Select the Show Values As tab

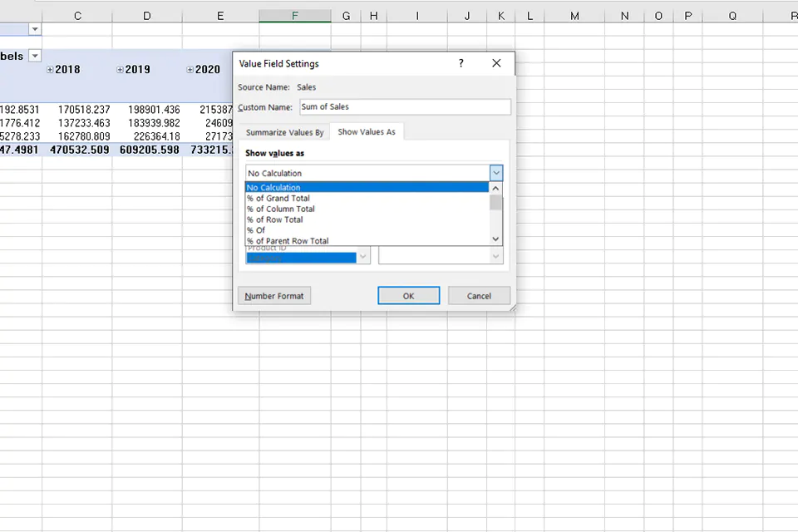pos(367,131)
